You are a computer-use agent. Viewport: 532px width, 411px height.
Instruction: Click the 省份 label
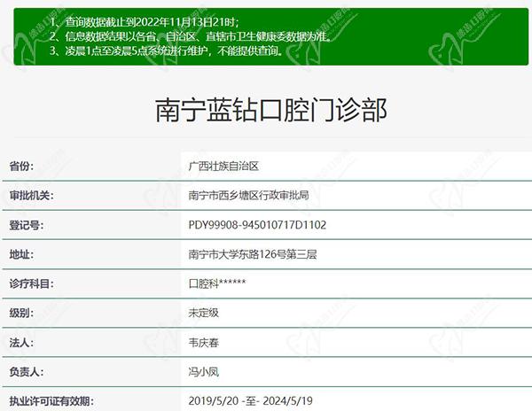tap(21, 167)
